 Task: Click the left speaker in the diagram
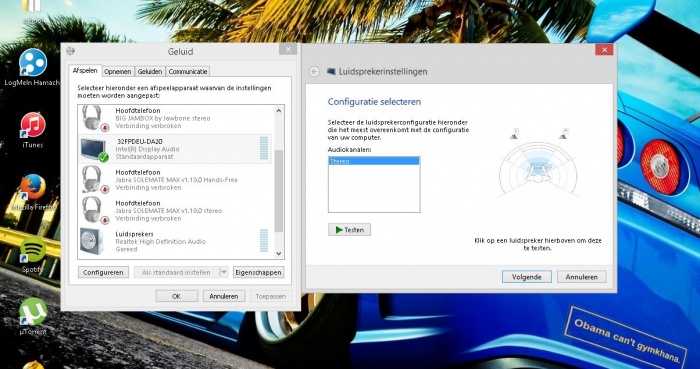tap(515, 133)
